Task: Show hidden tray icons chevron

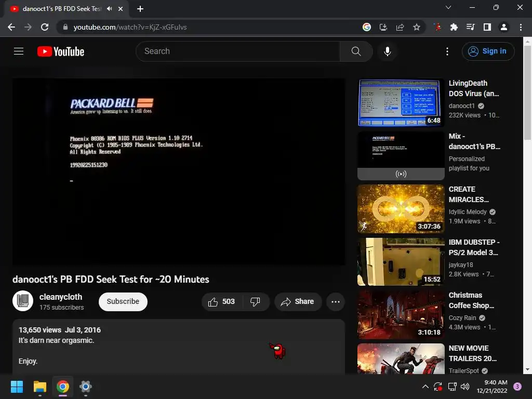Action: (425, 387)
